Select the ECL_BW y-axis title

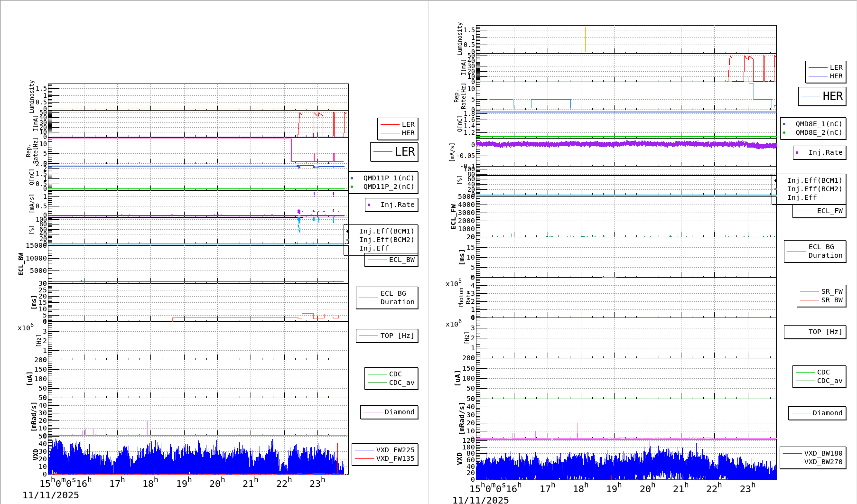(x=21, y=264)
